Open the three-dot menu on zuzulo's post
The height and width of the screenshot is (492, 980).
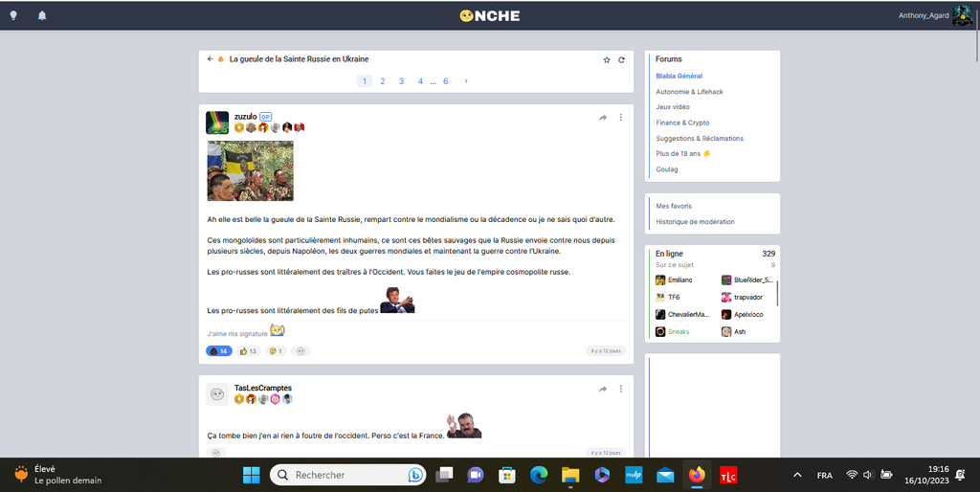point(621,118)
